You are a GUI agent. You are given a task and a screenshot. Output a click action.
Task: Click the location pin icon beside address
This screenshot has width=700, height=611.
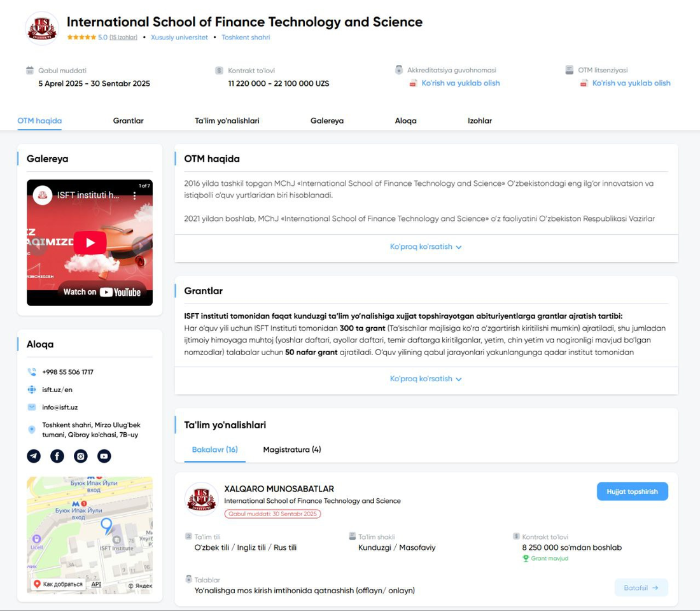pos(32,429)
